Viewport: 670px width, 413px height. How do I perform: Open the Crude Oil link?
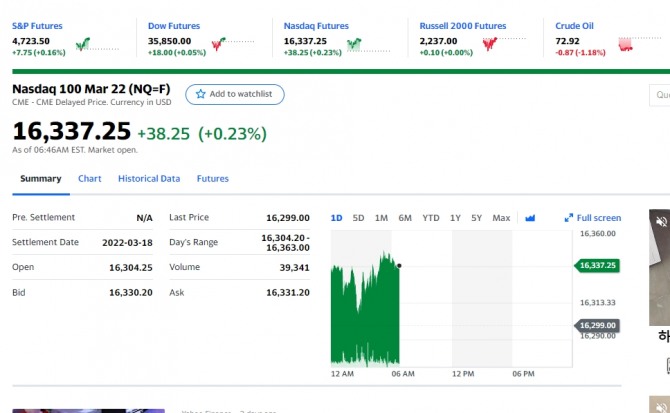[574, 26]
